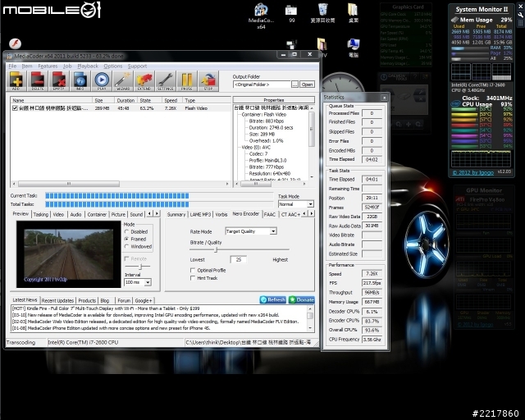Toggle the Remote checkbox
This screenshot has width=525, height=420.
[x=126, y=258]
